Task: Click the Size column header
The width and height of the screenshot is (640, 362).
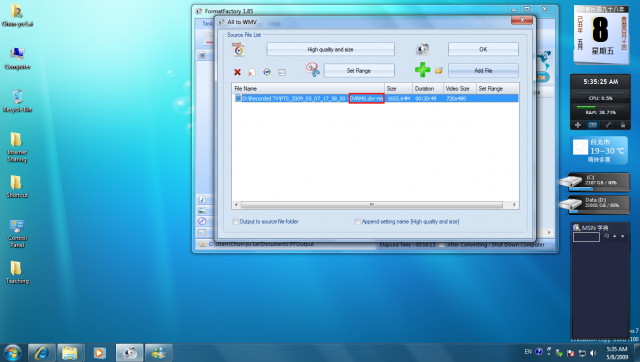Action: click(398, 89)
